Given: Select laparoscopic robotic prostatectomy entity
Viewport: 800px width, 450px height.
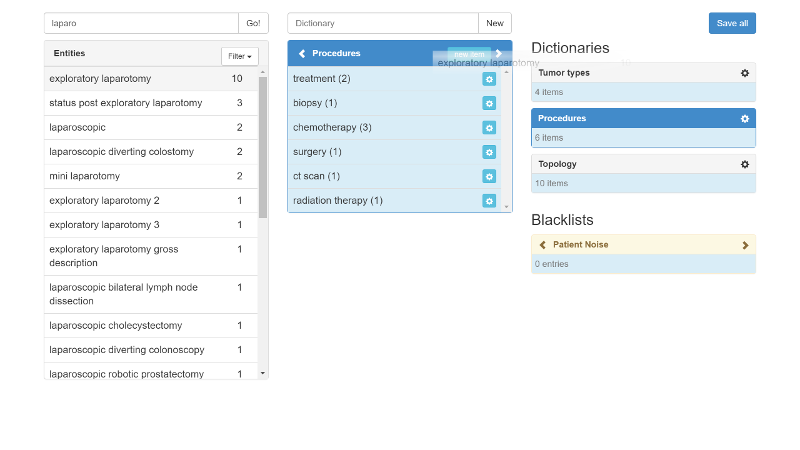Looking at the screenshot, I should coord(151,371).
